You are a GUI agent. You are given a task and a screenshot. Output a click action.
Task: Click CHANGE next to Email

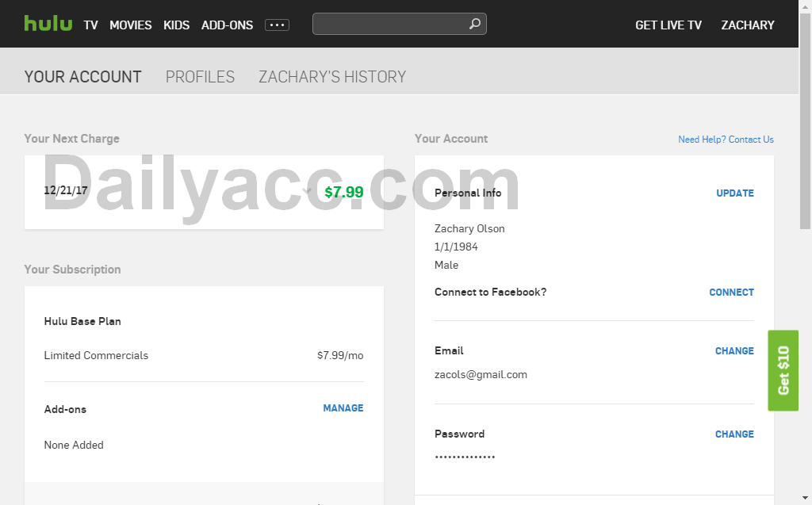(x=734, y=350)
